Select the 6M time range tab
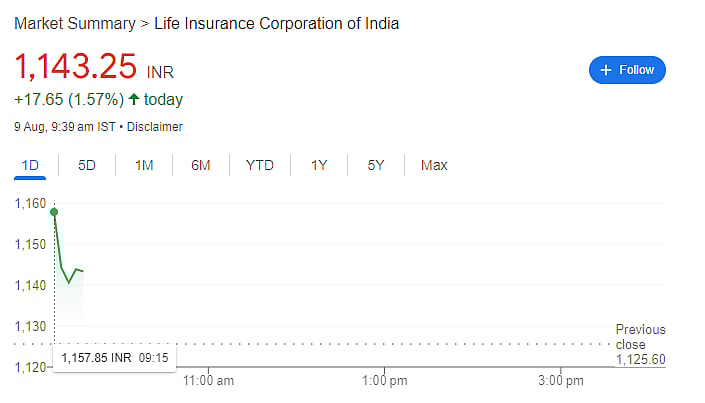Image resolution: width=705 pixels, height=403 pixels. (x=201, y=165)
